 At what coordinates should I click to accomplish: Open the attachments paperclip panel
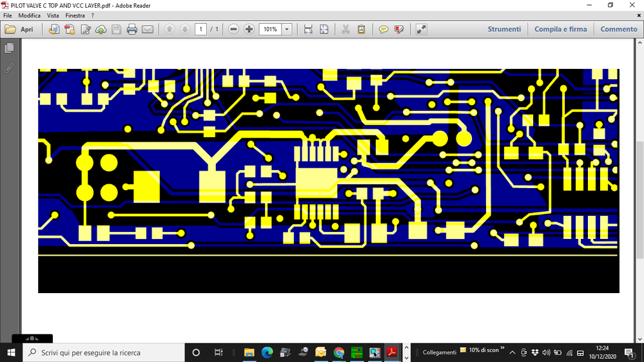(x=9, y=68)
